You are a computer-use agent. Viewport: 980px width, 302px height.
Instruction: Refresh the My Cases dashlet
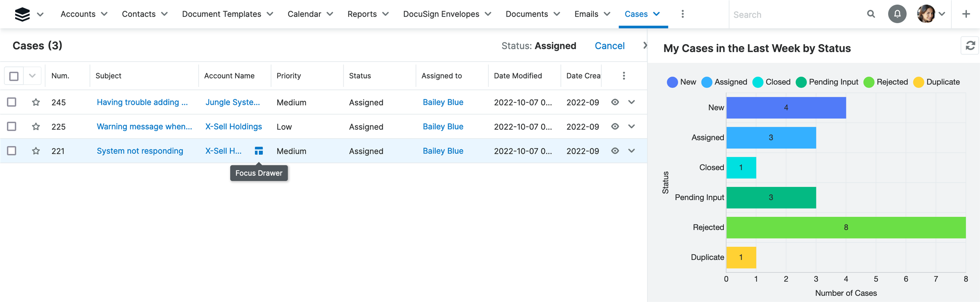point(970,46)
